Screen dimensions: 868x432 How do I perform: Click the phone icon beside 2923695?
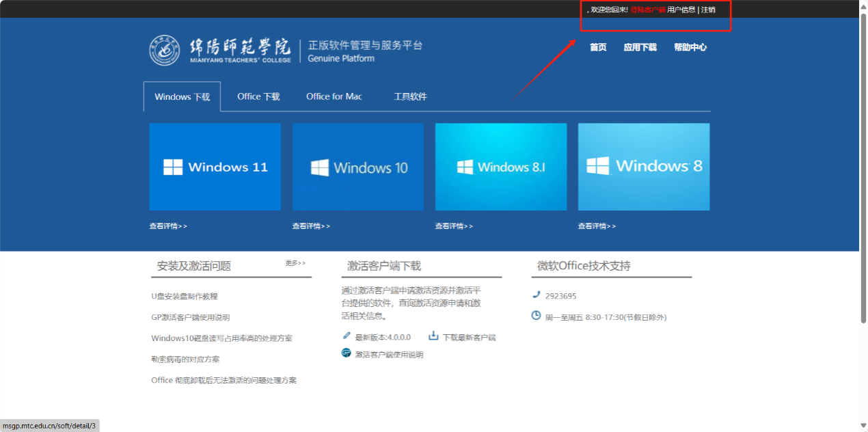(537, 295)
